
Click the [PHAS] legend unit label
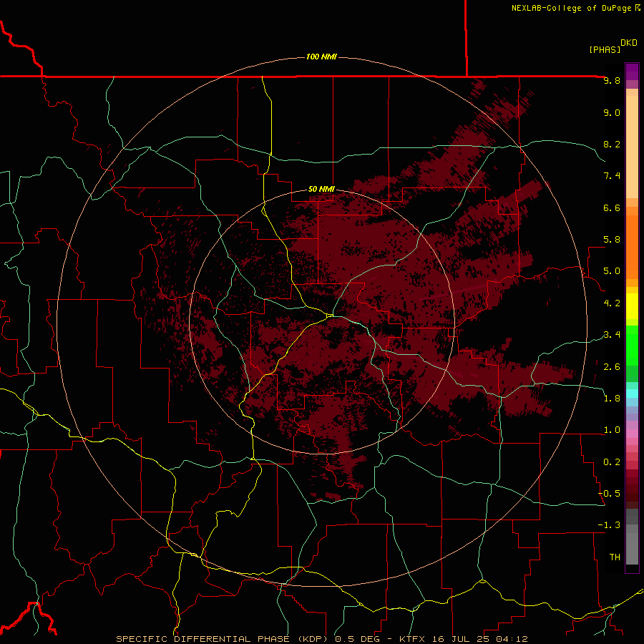(605, 49)
